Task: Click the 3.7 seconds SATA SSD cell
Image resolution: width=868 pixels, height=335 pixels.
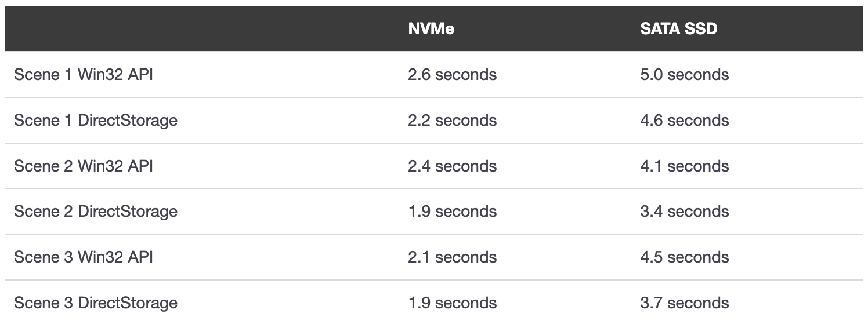Action: [685, 303]
